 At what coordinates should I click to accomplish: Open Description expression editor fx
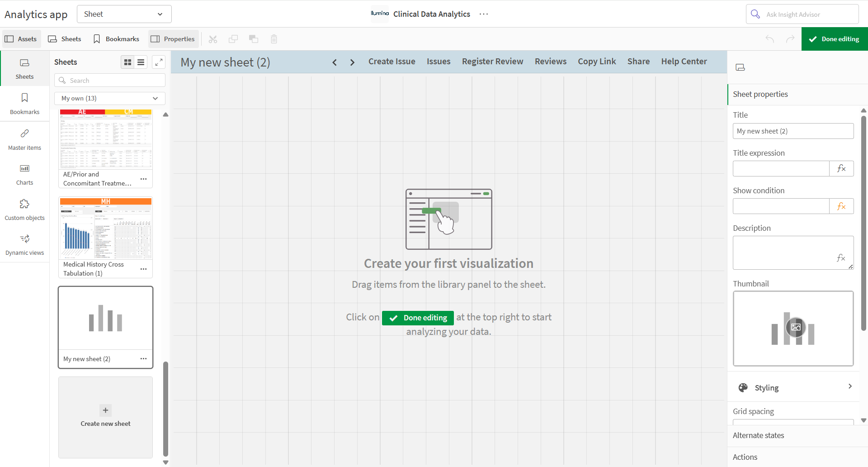pyautogui.click(x=841, y=257)
